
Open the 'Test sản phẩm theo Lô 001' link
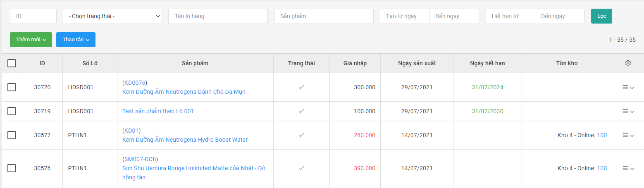tap(158, 111)
